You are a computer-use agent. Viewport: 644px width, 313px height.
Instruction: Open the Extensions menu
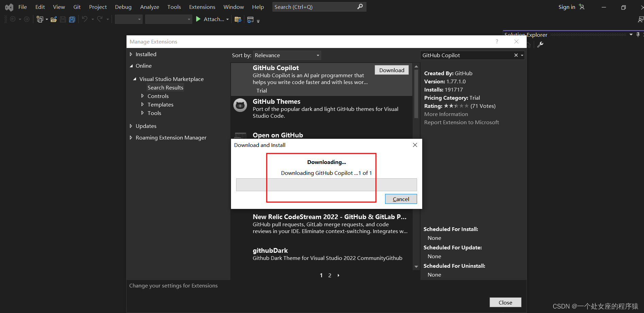click(x=202, y=7)
